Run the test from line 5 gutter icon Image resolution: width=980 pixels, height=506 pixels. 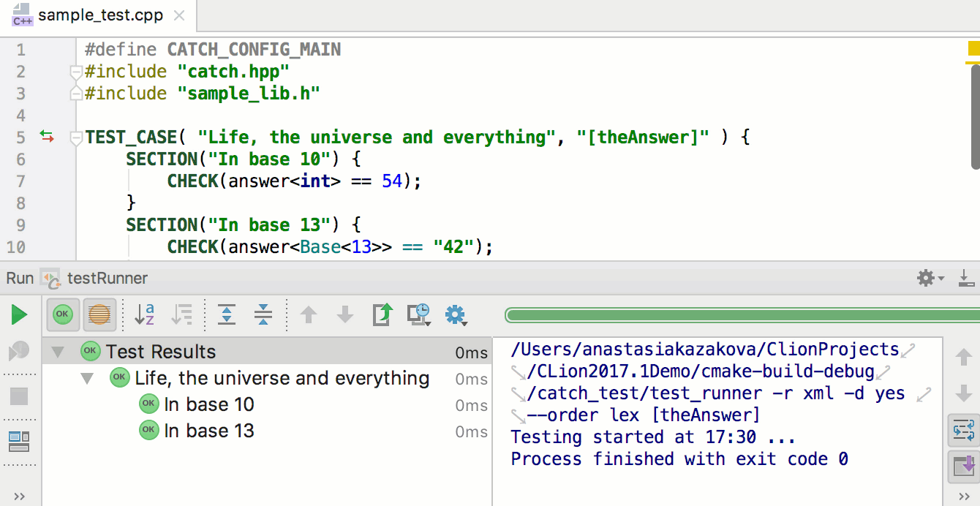click(x=47, y=137)
